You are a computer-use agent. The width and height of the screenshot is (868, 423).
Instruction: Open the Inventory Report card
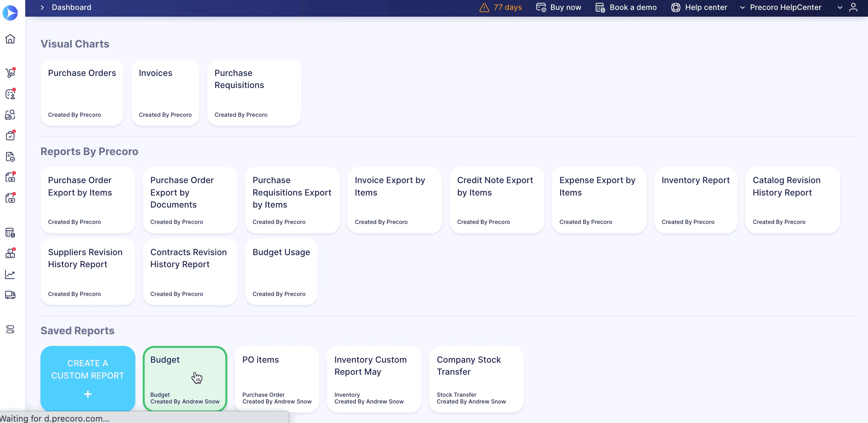(x=696, y=200)
